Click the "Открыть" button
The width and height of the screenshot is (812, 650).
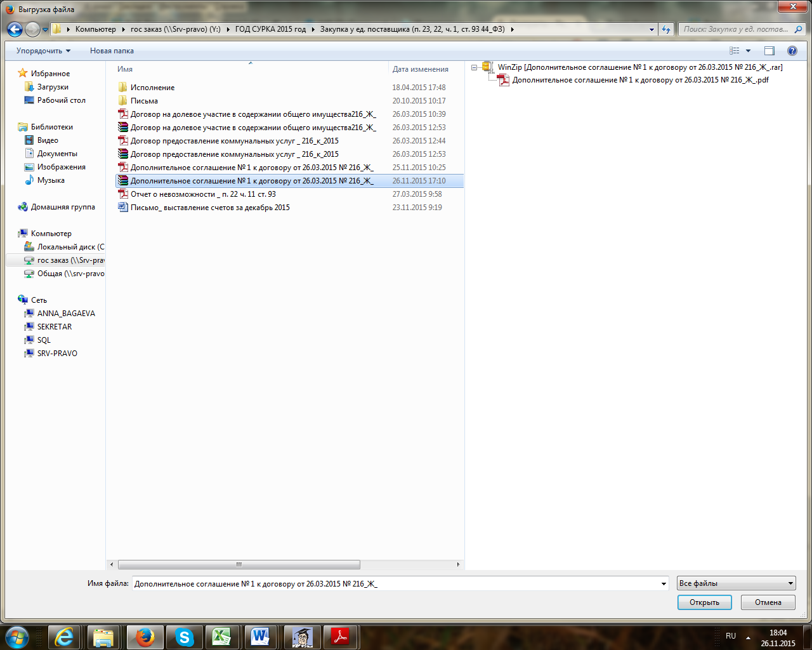point(705,602)
